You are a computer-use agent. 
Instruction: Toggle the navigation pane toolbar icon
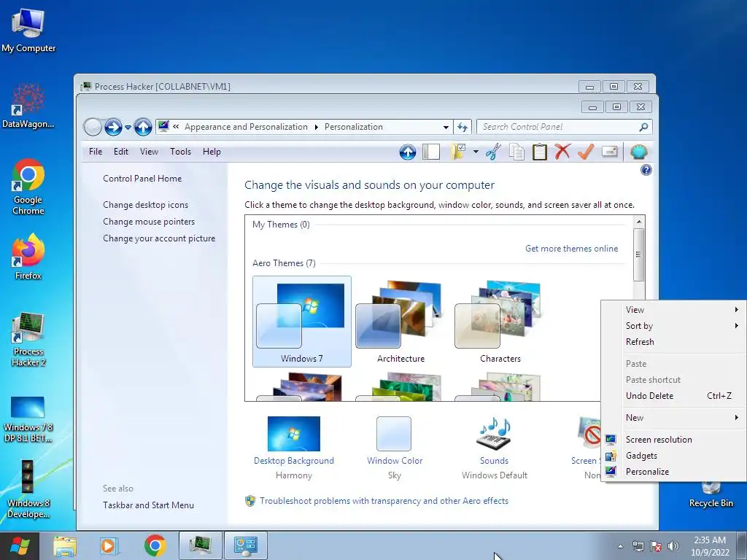pyautogui.click(x=431, y=152)
